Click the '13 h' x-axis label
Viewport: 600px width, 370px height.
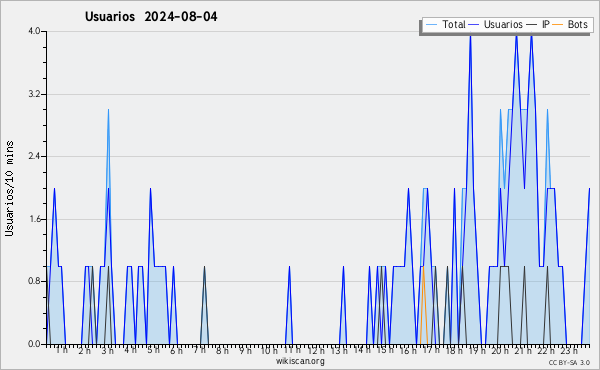pyautogui.click(x=339, y=350)
